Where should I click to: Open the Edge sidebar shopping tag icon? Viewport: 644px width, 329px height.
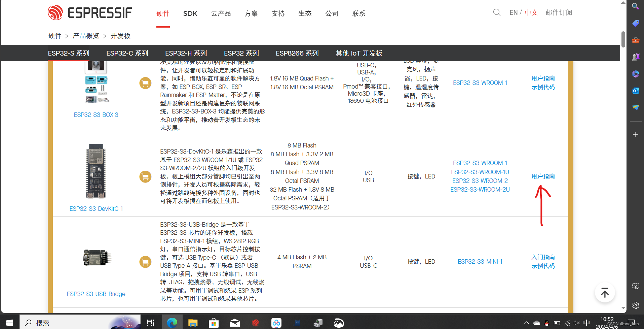pyautogui.click(x=635, y=23)
